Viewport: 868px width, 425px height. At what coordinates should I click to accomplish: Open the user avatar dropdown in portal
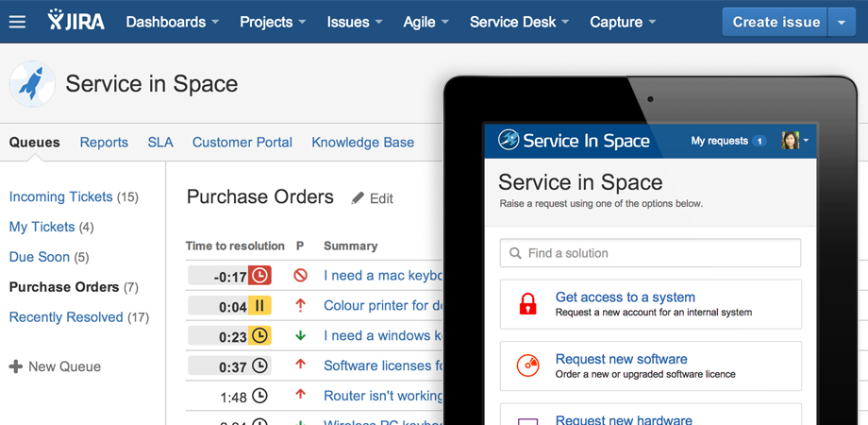tap(794, 141)
